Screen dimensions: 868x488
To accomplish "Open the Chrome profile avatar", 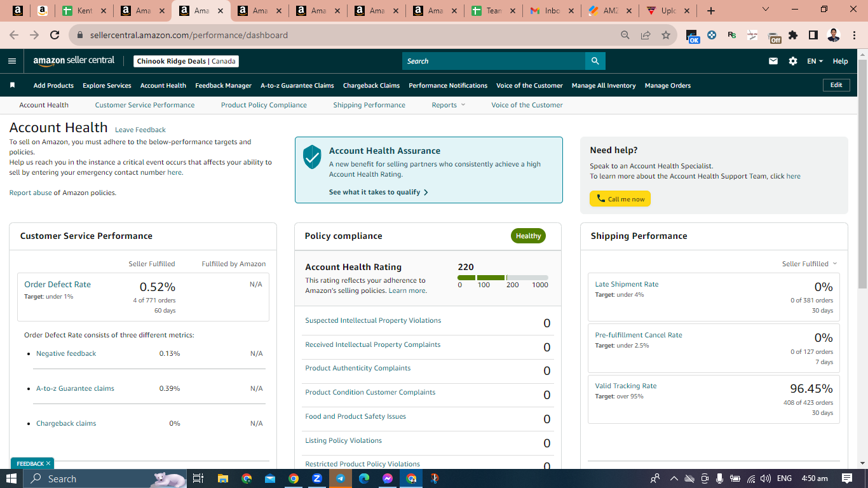I will [x=834, y=36].
